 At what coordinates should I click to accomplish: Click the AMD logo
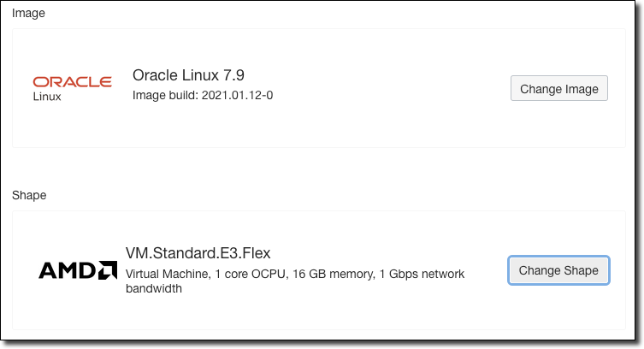(x=78, y=270)
